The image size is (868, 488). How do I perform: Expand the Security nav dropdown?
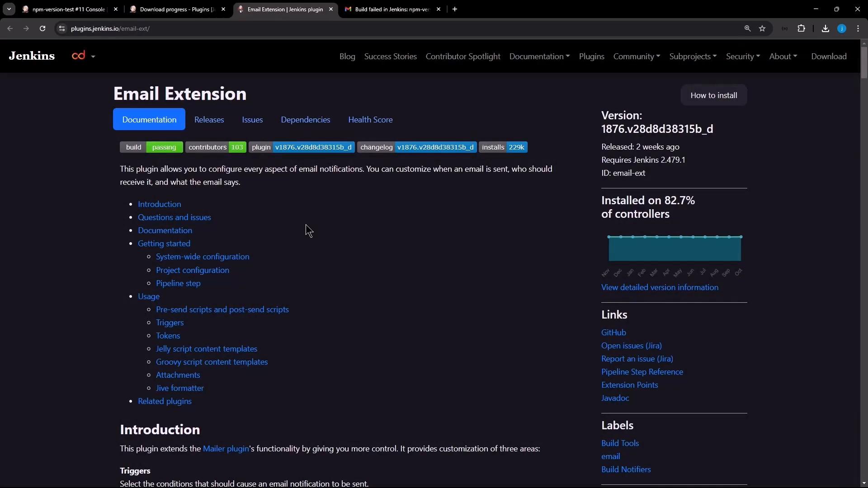point(743,56)
